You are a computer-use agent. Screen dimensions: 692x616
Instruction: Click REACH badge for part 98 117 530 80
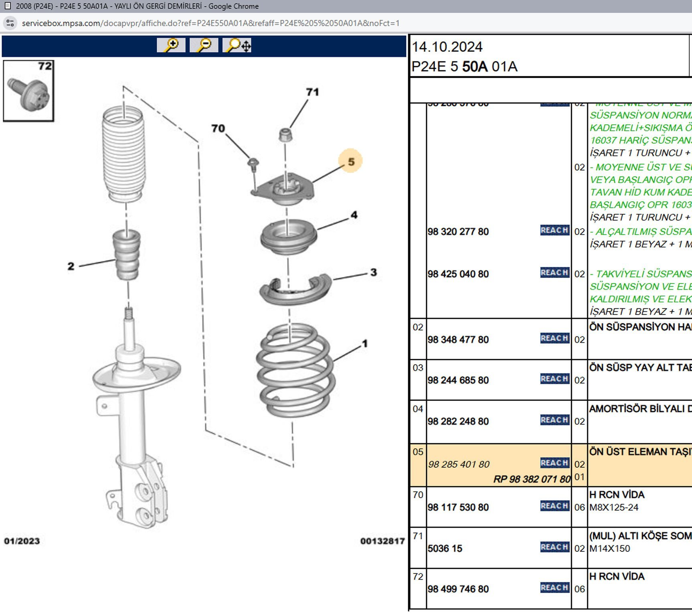554,506
